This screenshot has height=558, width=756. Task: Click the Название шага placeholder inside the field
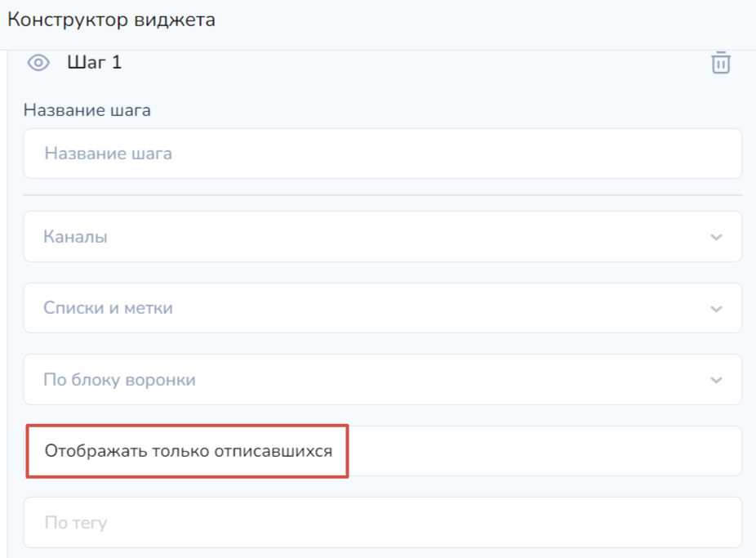(x=108, y=154)
